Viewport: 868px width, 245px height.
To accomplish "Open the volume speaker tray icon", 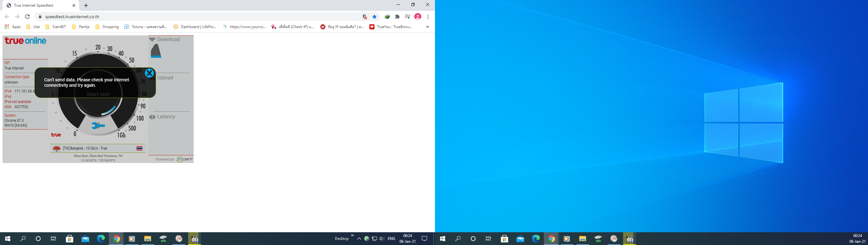I will point(381,239).
